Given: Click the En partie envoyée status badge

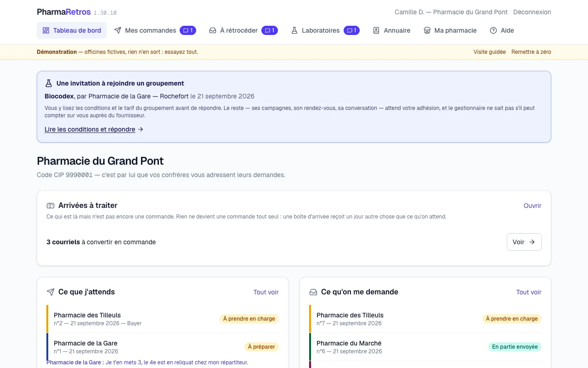Looking at the screenshot, I should point(515,347).
